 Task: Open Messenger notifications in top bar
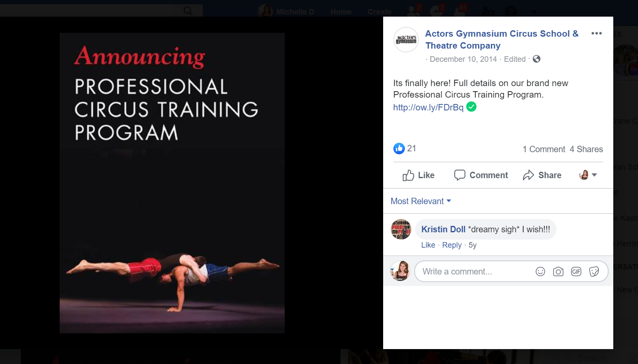pos(436,12)
